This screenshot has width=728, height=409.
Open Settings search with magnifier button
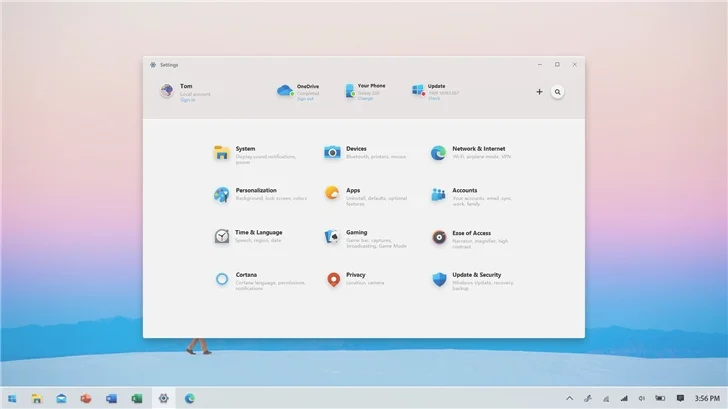(558, 92)
